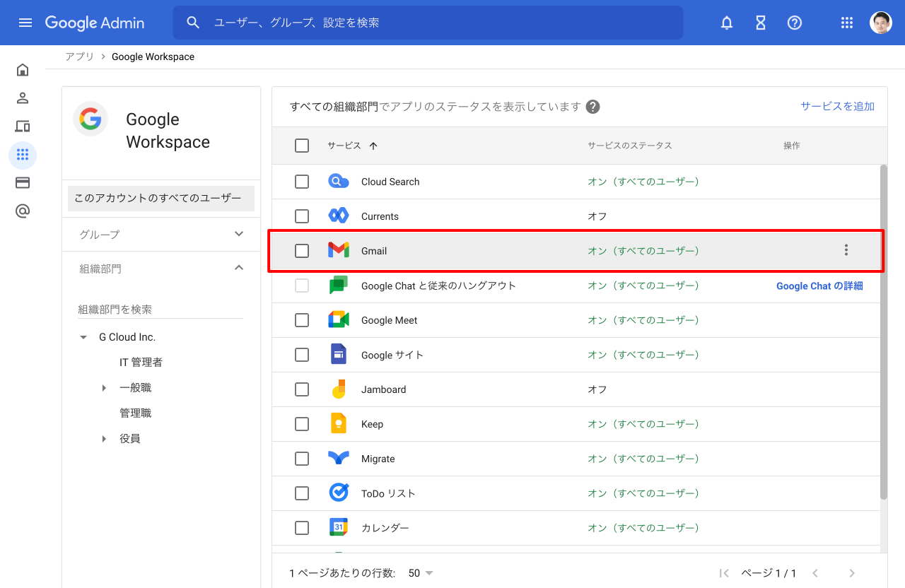The height and width of the screenshot is (588, 905).
Task: Expand the グループ section
Action: 161,234
